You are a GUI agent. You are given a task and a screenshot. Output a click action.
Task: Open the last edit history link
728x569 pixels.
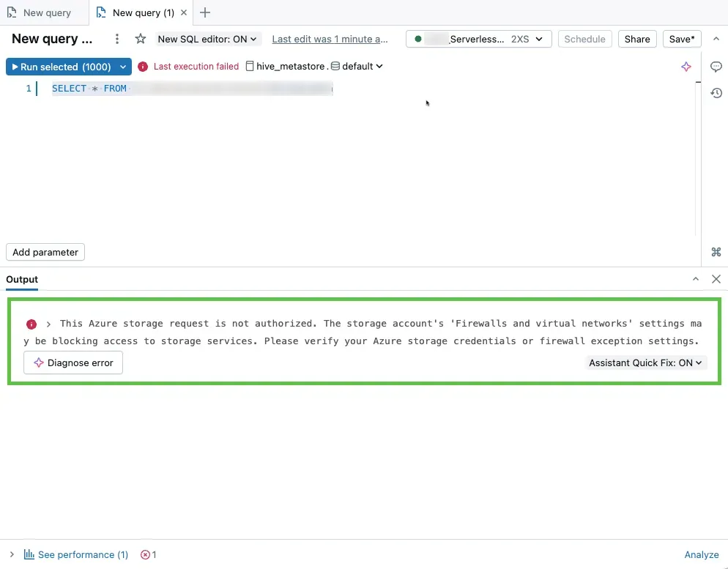pos(330,39)
